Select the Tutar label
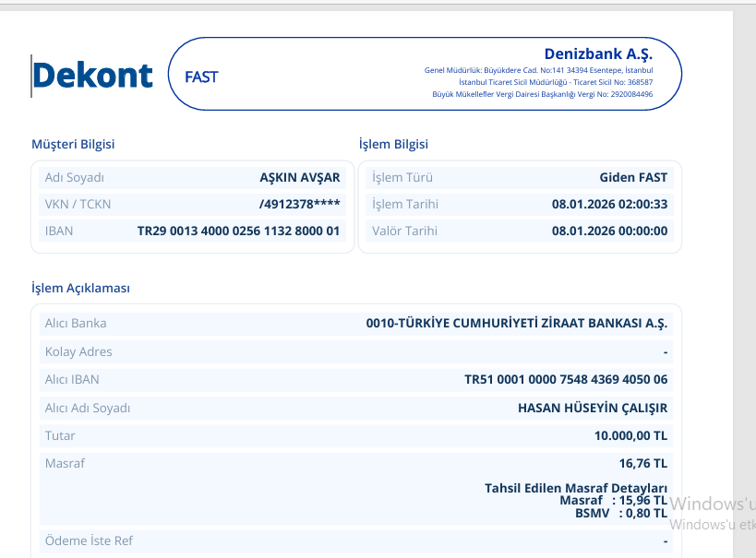 [x=60, y=435]
